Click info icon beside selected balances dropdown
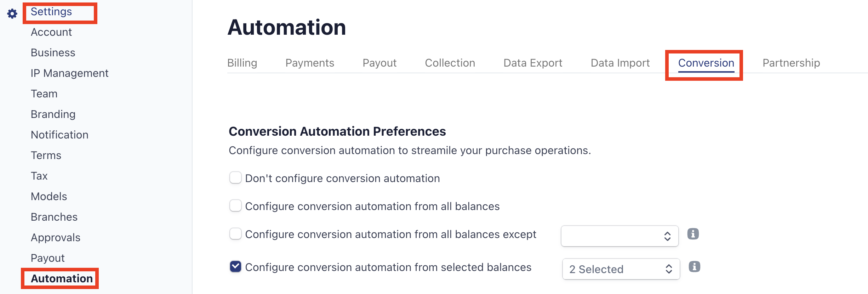868x294 pixels. click(x=694, y=266)
